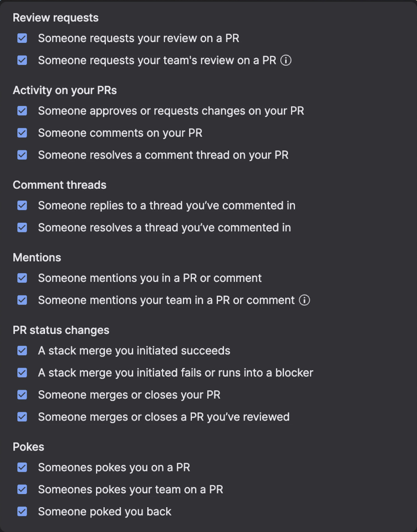
Task: Toggle 'Someone replies to a thread you've commented in'
Action: click(22, 205)
